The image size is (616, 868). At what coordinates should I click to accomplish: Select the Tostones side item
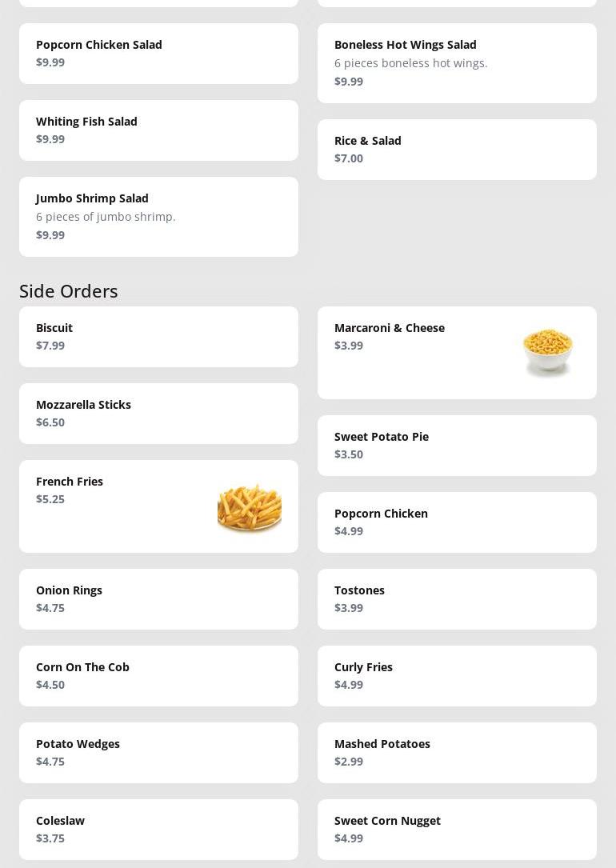point(457,599)
